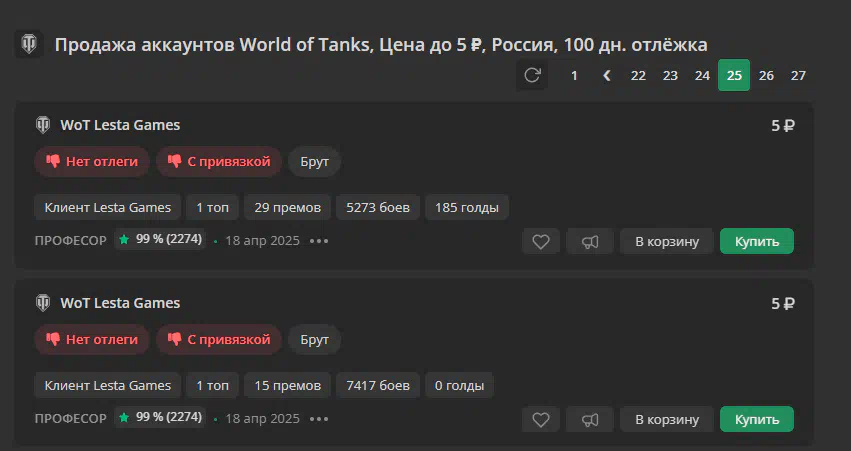Click the refresh listings icon
This screenshot has height=451, width=851.
[x=532, y=75]
